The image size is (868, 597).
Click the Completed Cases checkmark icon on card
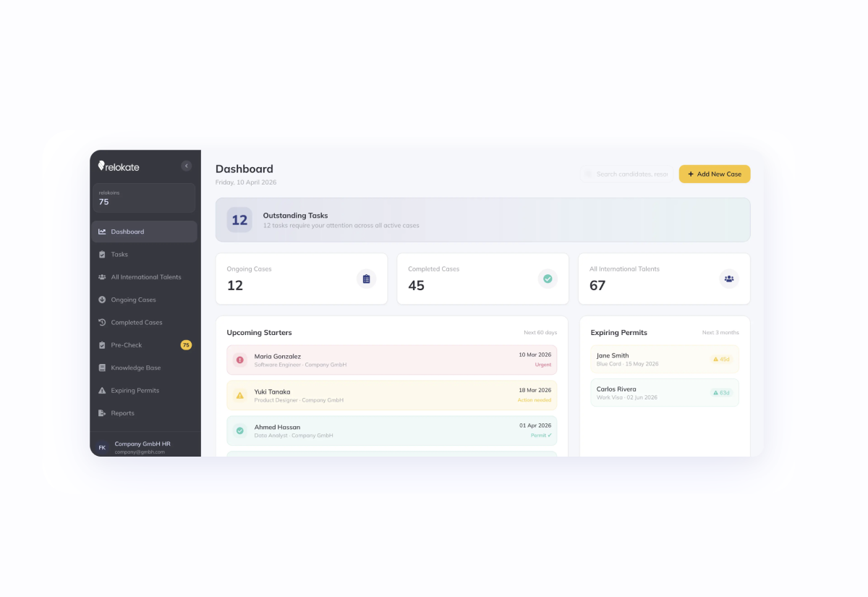click(548, 279)
